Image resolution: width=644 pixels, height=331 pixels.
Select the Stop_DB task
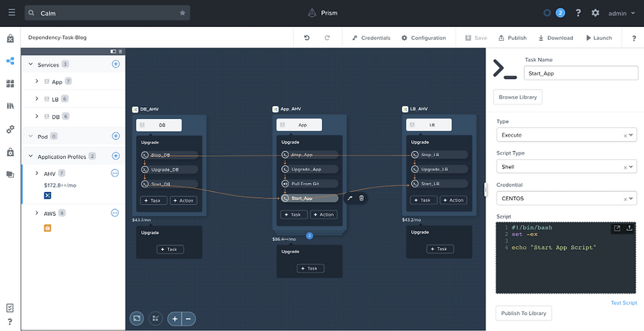coord(170,155)
